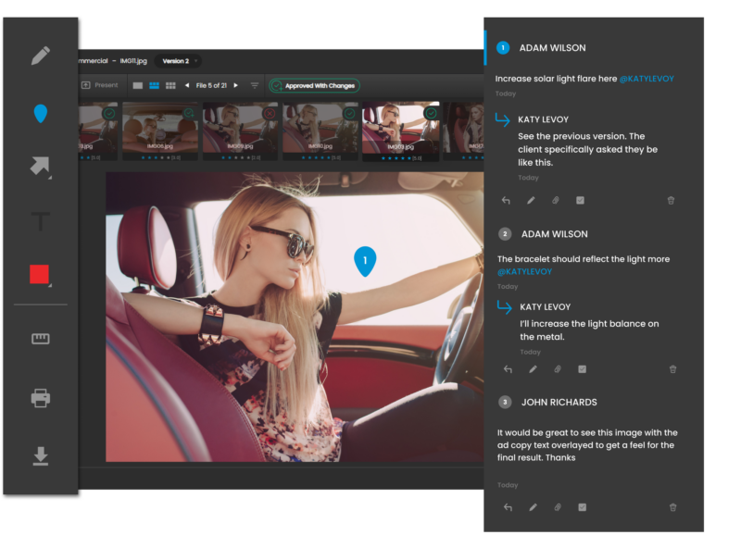Screen dimensions: 741x560
Task: Select the comment pin marker tool
Action: click(40, 113)
